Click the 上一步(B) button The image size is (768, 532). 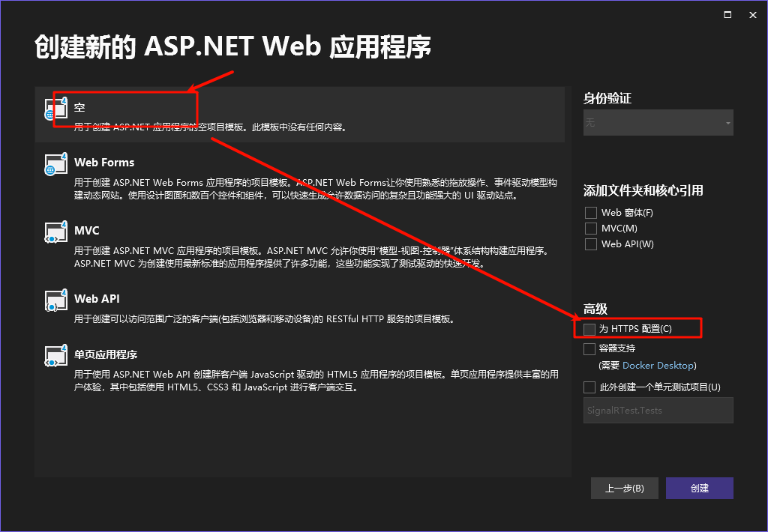pos(625,488)
